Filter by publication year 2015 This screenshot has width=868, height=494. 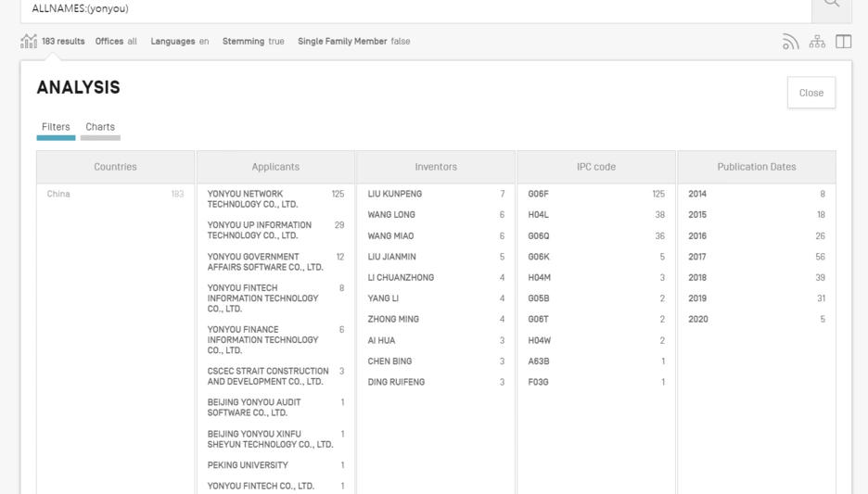pyautogui.click(x=757, y=215)
